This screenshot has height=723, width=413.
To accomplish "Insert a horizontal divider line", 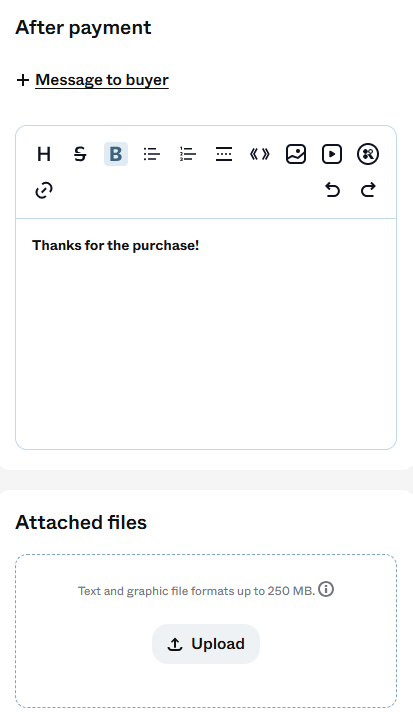I will [224, 154].
